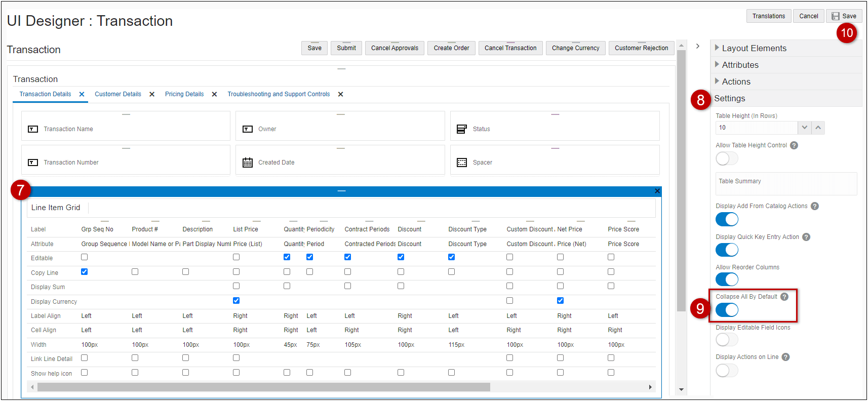Open help for Display Quick Key Entry Action
The width and height of the screenshot is (868, 401).
[806, 237]
